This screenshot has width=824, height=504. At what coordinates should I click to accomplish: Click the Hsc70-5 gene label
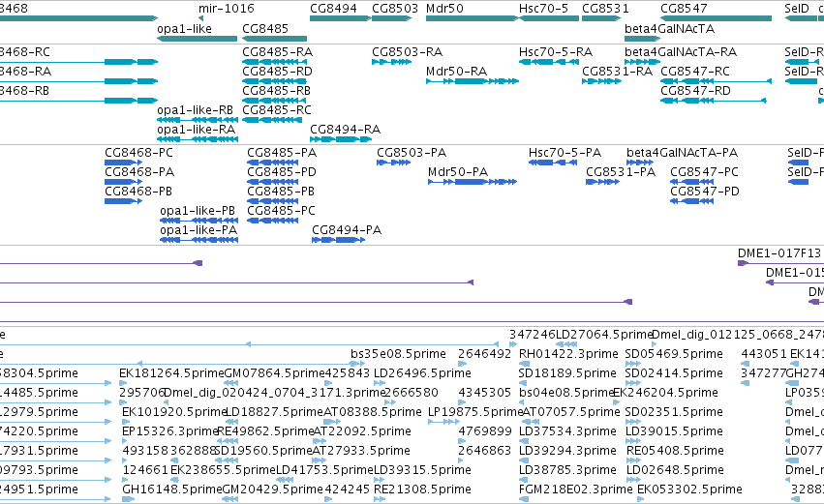point(546,9)
